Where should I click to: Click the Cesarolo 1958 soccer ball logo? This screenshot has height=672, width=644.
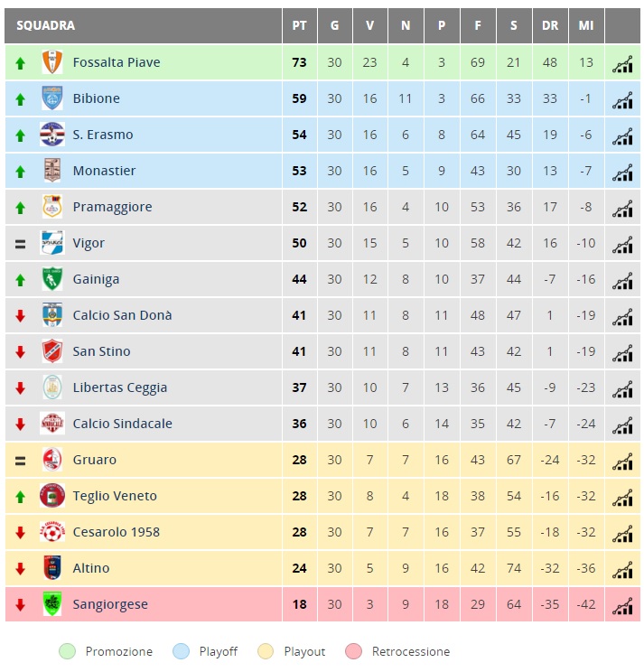pos(52,531)
